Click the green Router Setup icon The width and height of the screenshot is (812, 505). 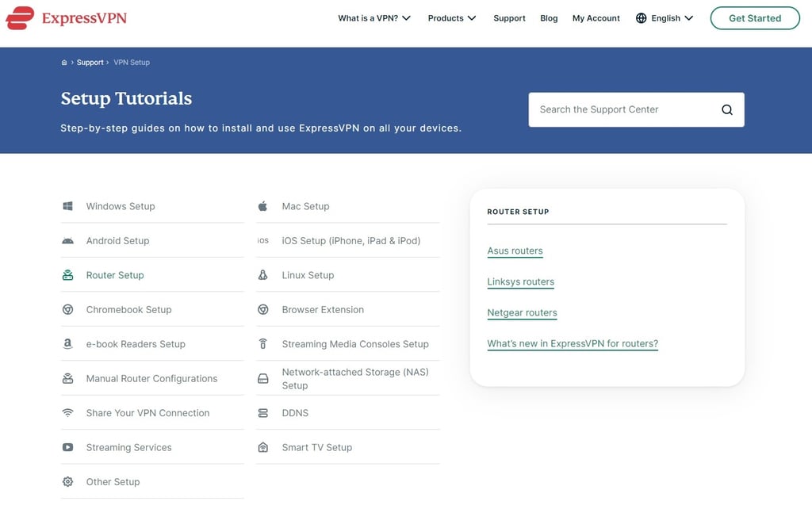(x=68, y=275)
